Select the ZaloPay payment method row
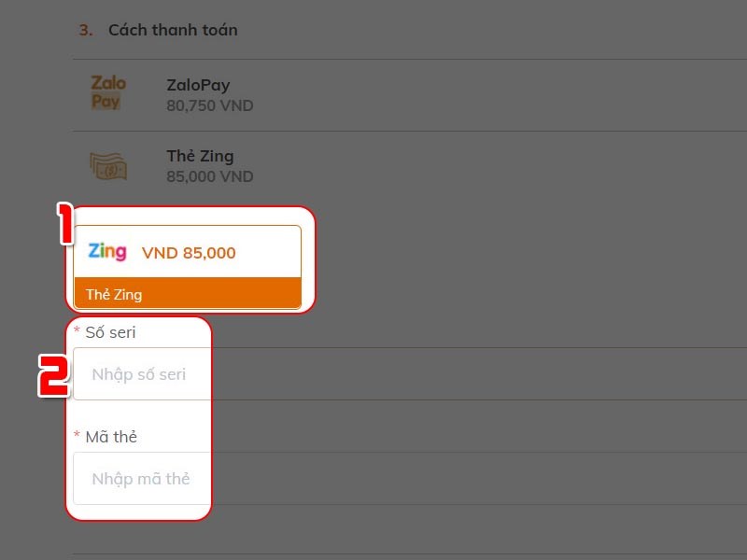 coord(410,95)
